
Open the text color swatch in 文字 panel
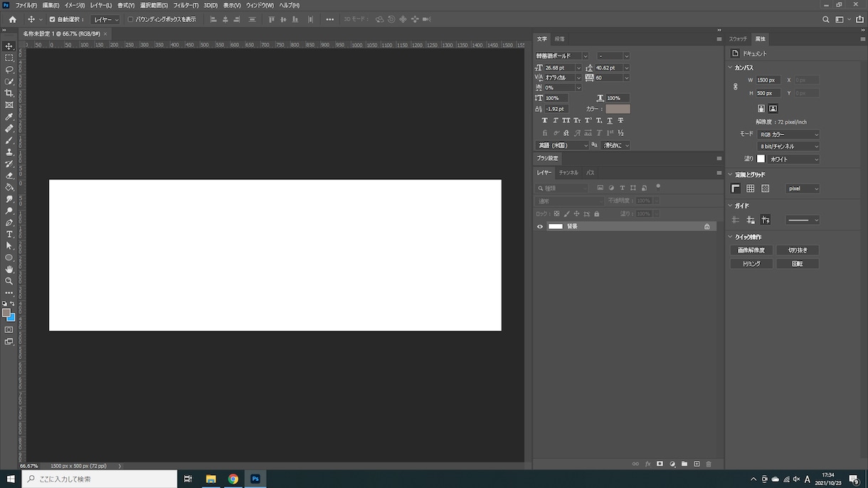point(618,109)
